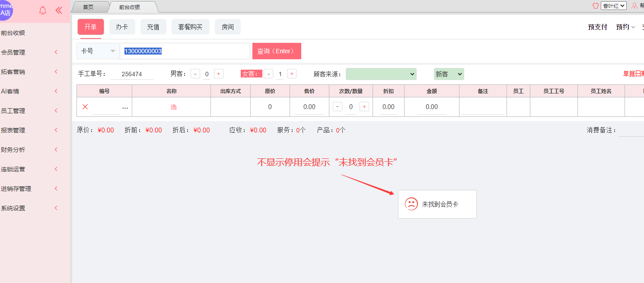This screenshot has width=644, height=283.
Task: Increase item quantity with plus button in 次数/数量
Action: click(x=364, y=107)
